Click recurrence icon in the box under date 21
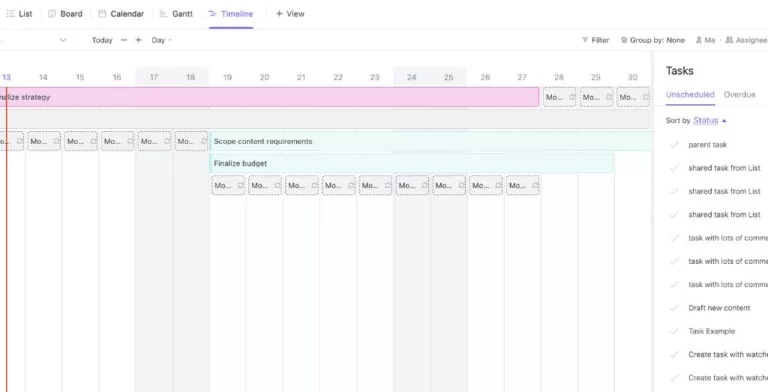The width and height of the screenshot is (768, 392). pyautogui.click(x=314, y=185)
